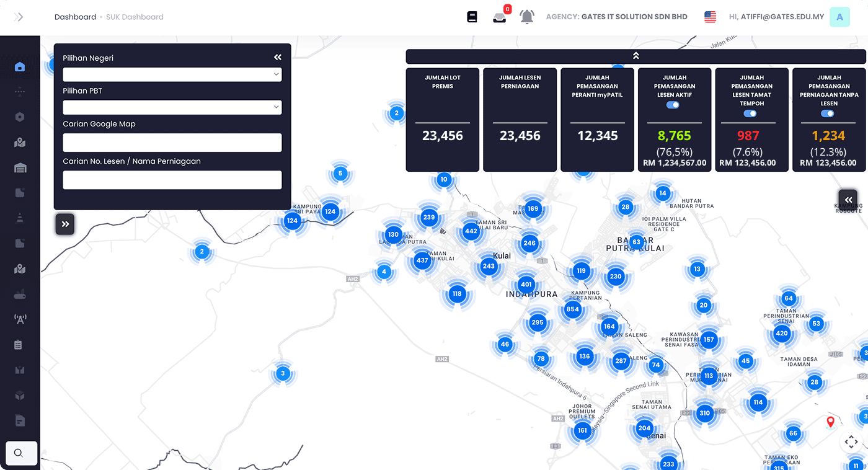The width and height of the screenshot is (868, 470).
Task: Open the clipboard module in sidebar
Action: (19, 344)
